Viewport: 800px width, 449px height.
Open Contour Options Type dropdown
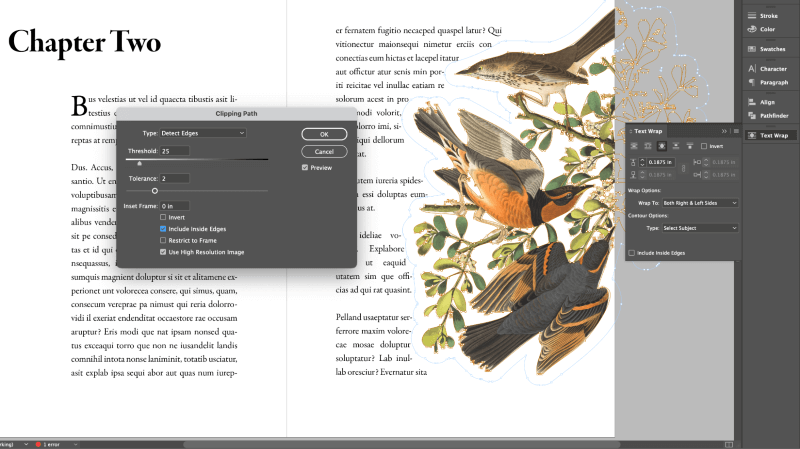[700, 228]
